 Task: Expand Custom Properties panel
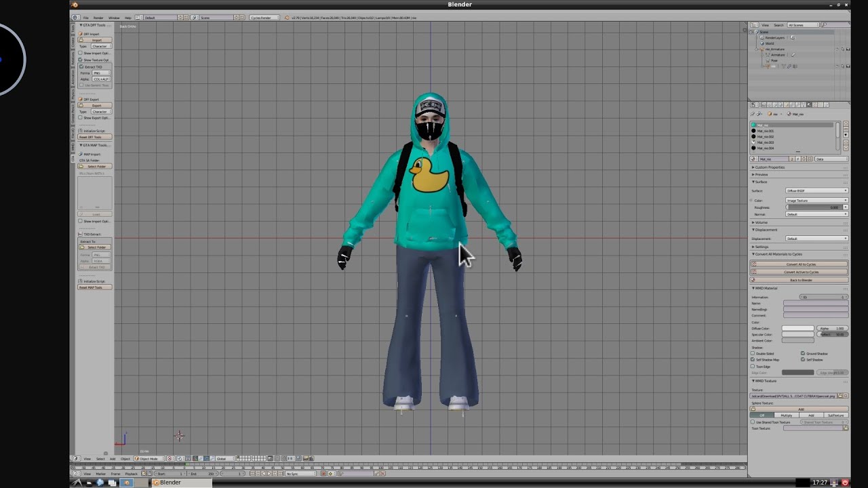770,167
